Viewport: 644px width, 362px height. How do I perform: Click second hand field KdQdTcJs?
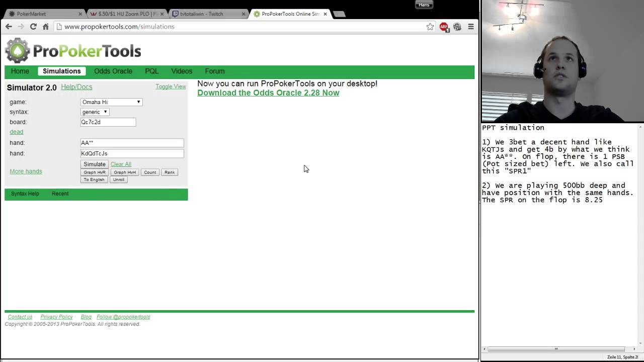pyautogui.click(x=132, y=153)
